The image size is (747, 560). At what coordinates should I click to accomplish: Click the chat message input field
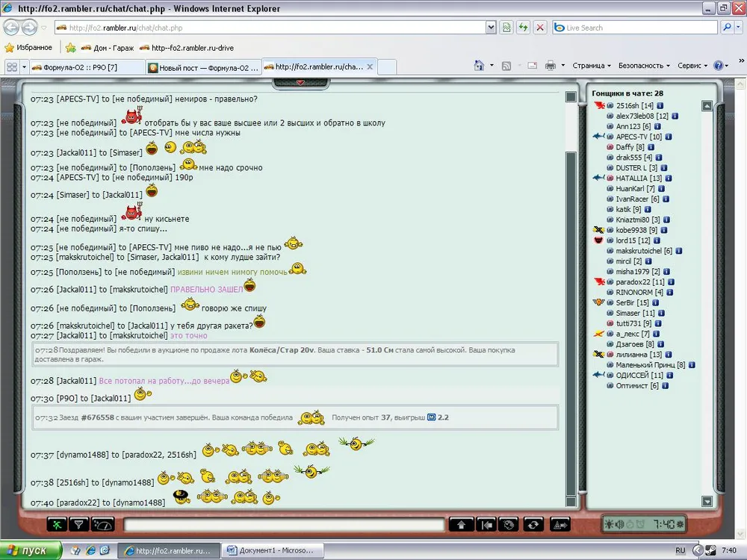[284, 526]
